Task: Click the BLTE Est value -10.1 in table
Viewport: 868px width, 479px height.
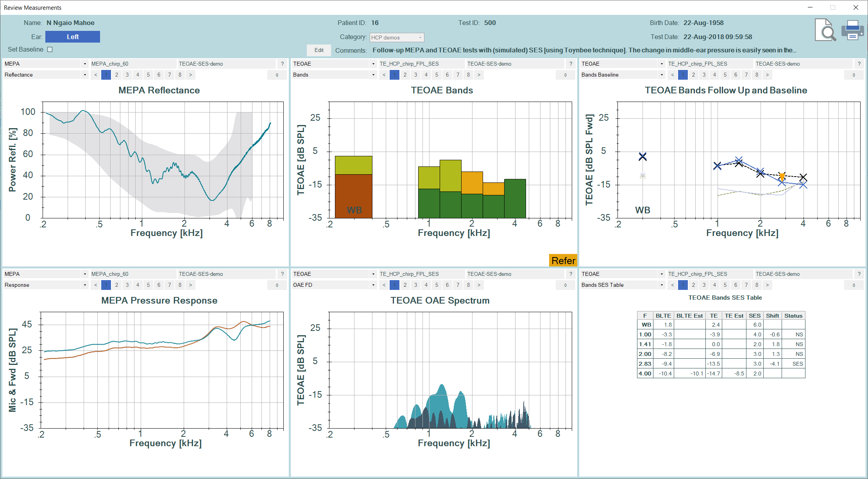Action: tap(690, 374)
